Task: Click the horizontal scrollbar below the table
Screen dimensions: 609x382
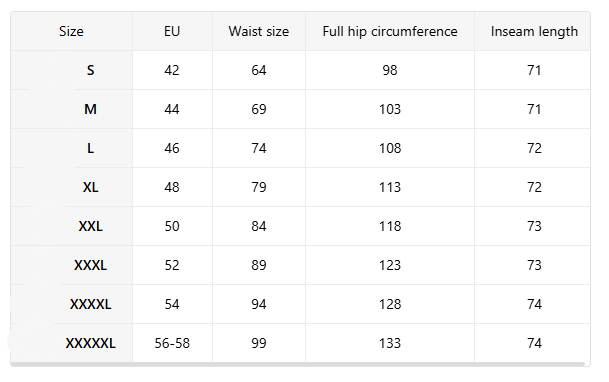Action: (x=298, y=364)
